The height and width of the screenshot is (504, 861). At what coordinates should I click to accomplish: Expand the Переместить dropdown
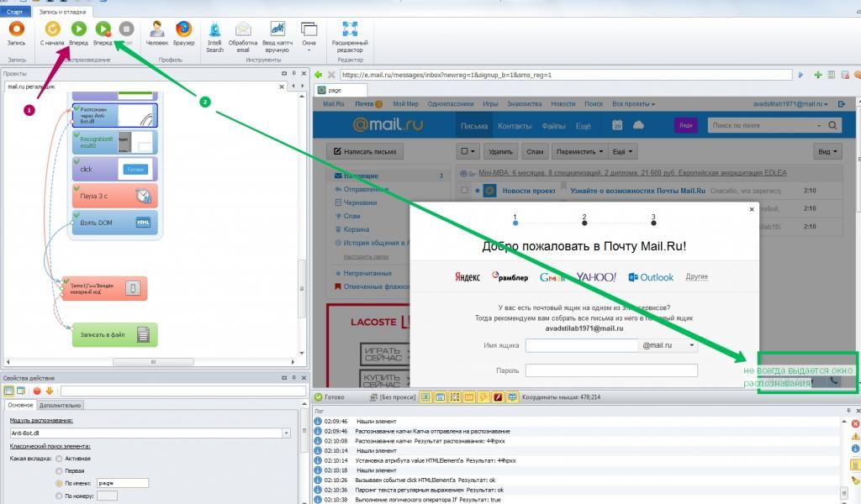579,151
